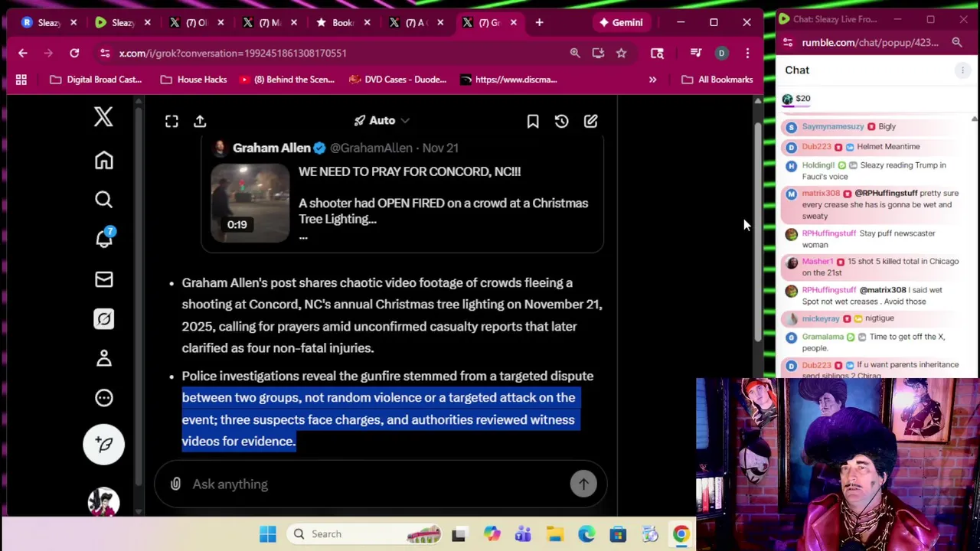Viewport: 980px width, 551px height.
Task: Open Behind the Scen YouTube bookmark
Action: (x=286, y=79)
